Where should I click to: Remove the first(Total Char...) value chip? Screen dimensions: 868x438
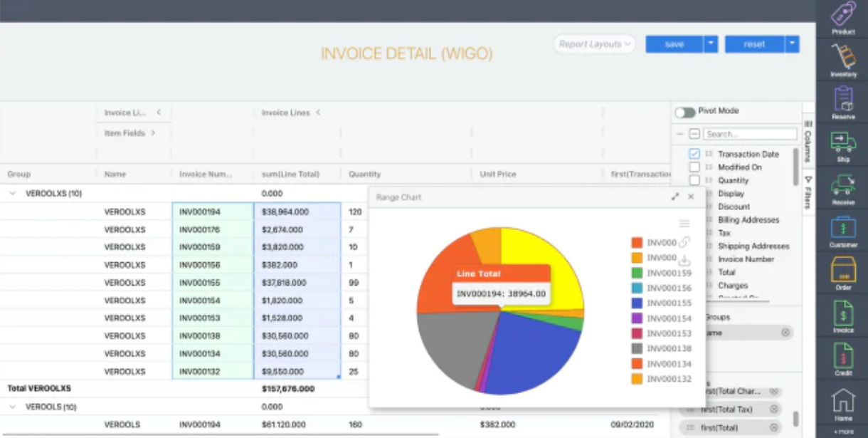774,391
